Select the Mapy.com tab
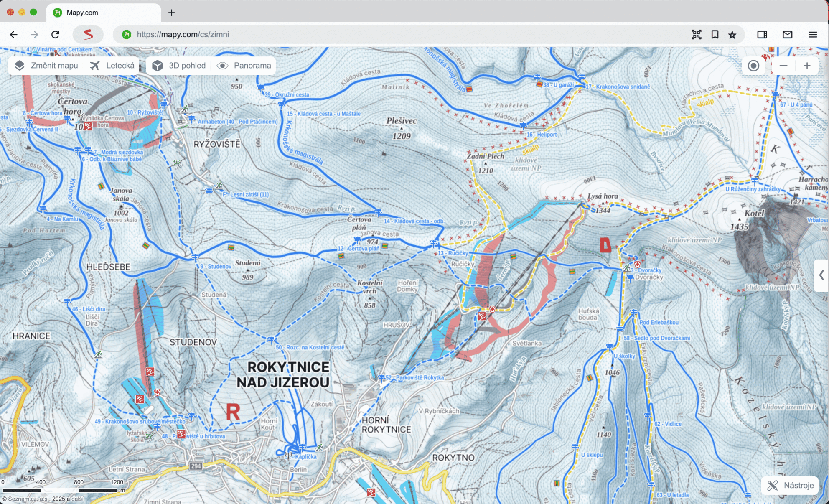Image resolution: width=829 pixels, height=504 pixels. pos(82,13)
